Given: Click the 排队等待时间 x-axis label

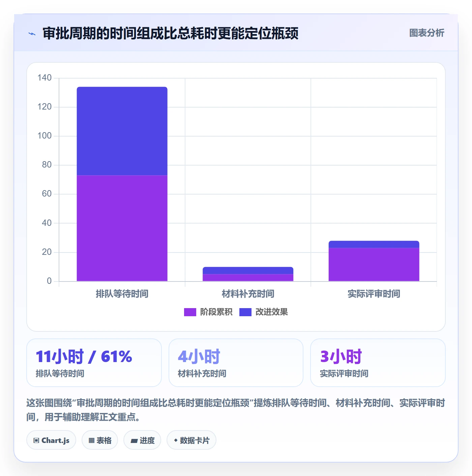Looking at the screenshot, I should (122, 294).
